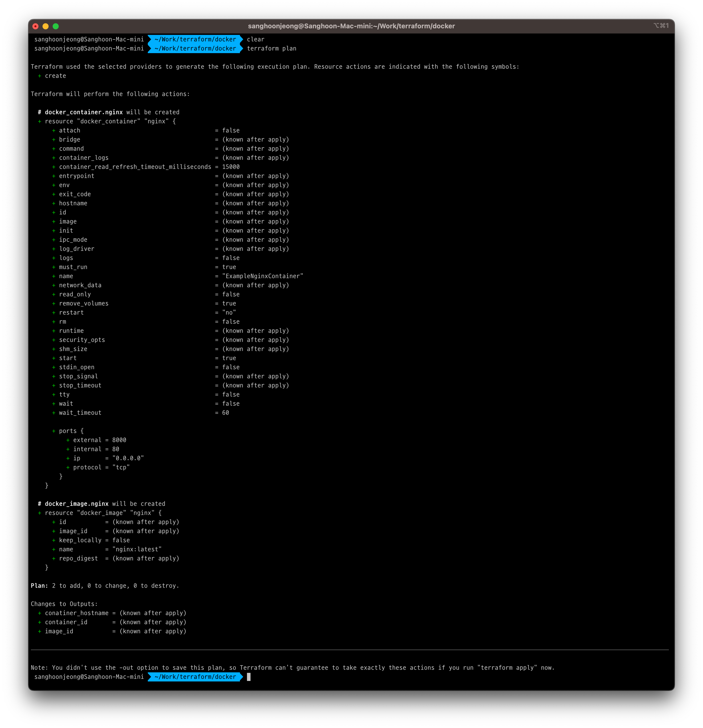Click the yellow minimize window button
Image resolution: width=703 pixels, height=728 pixels.
(x=46, y=26)
